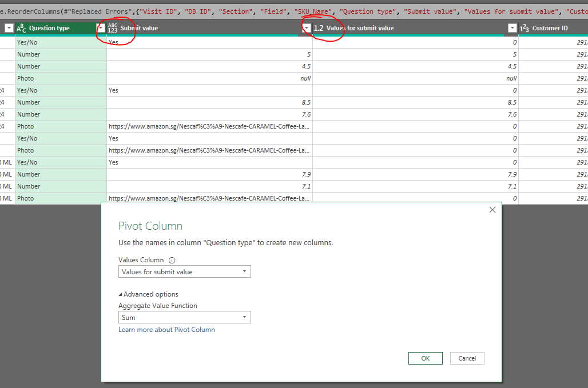Select the Submit value column header
Image resolution: width=588 pixels, height=388 pixels.
(x=209, y=28)
